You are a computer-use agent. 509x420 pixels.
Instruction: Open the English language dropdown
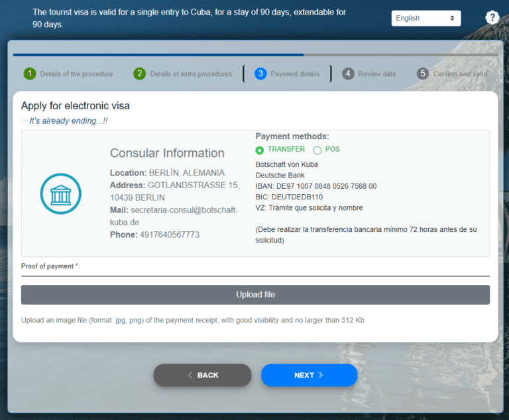click(x=425, y=19)
